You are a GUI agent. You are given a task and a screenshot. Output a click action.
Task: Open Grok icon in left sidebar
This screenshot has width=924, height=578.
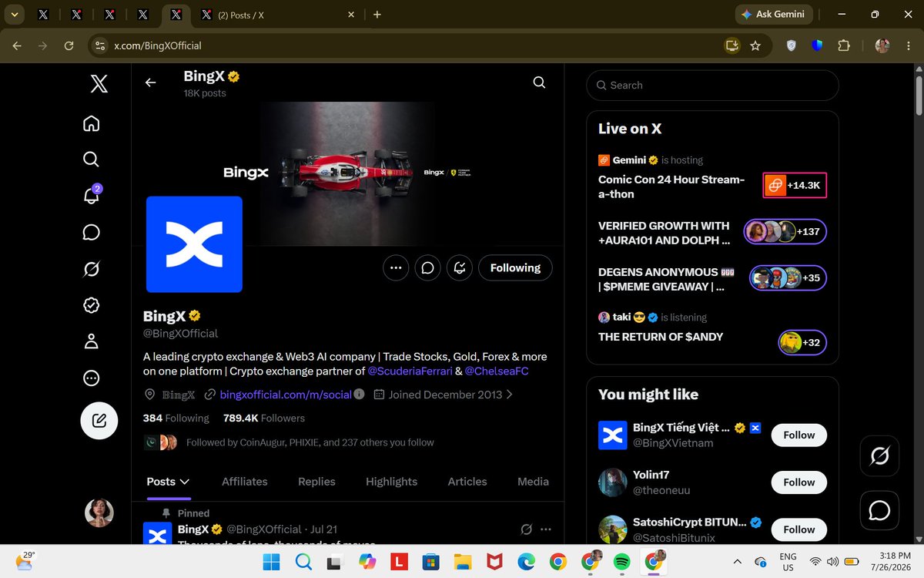click(x=91, y=269)
